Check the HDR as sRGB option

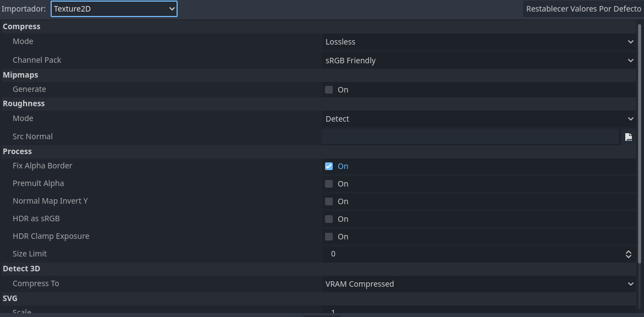coord(328,219)
